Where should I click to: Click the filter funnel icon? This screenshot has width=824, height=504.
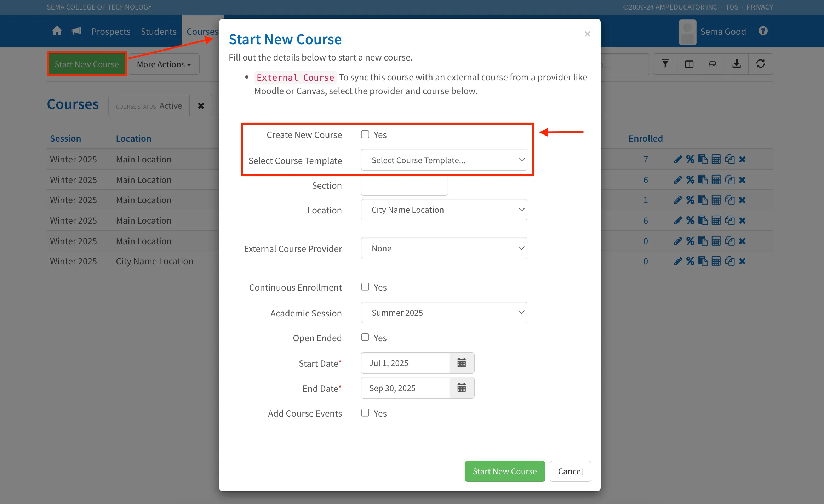coord(665,64)
